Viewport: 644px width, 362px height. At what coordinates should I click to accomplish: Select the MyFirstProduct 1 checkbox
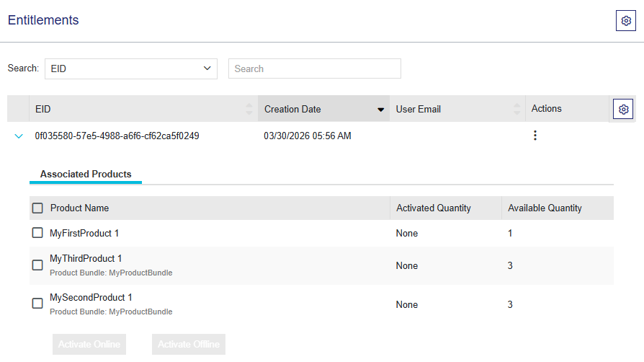tap(37, 233)
